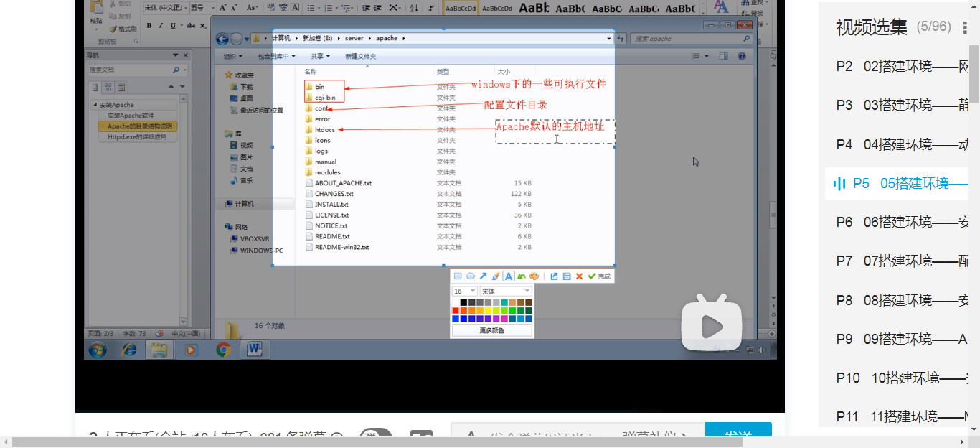Open the 宋体 font dropdown
Viewport: 980px width, 448px height.
506,291
